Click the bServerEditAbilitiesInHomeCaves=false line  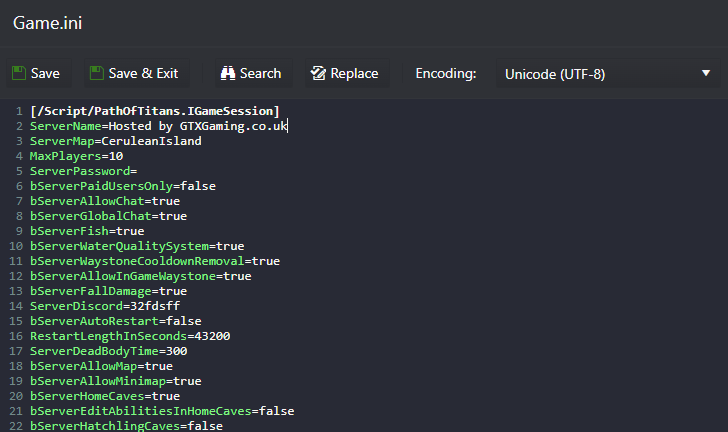pyautogui.click(x=162, y=411)
